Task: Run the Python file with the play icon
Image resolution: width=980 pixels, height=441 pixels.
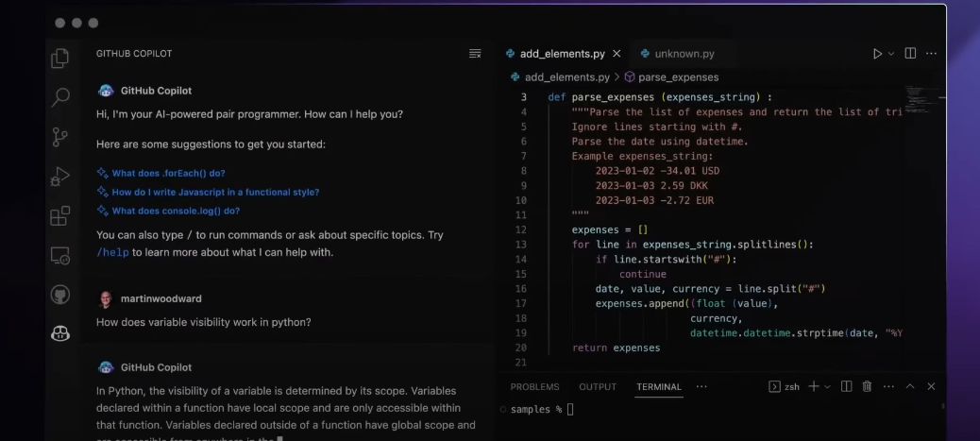Action: pyautogui.click(x=877, y=54)
